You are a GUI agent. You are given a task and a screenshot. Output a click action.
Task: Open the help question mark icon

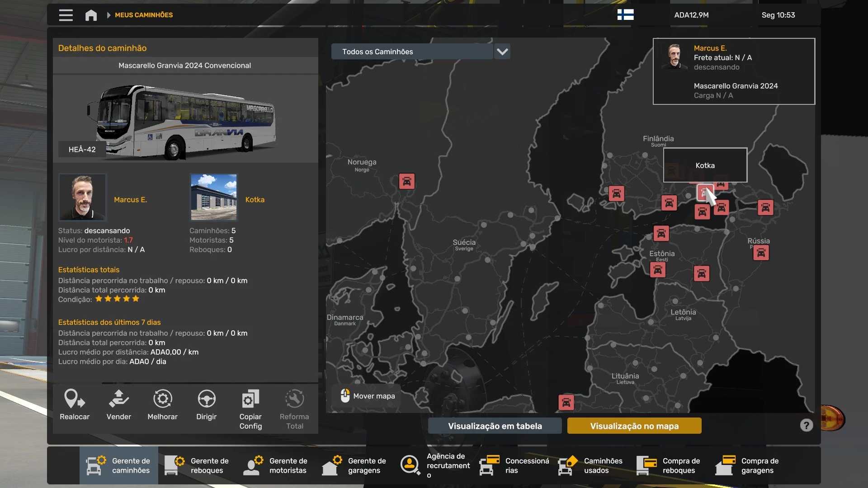[x=806, y=425]
